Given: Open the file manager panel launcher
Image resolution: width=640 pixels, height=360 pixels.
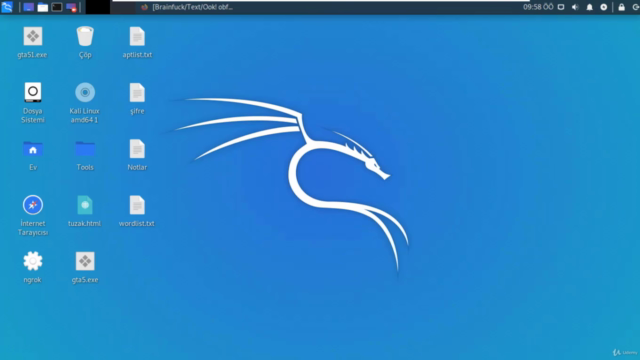Looking at the screenshot, I should coord(42,7).
